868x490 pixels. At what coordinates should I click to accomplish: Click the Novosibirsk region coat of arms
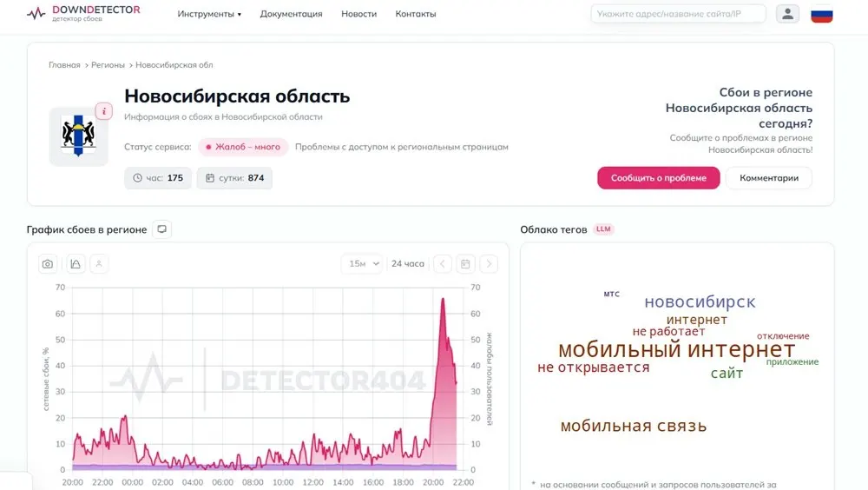[x=78, y=136]
